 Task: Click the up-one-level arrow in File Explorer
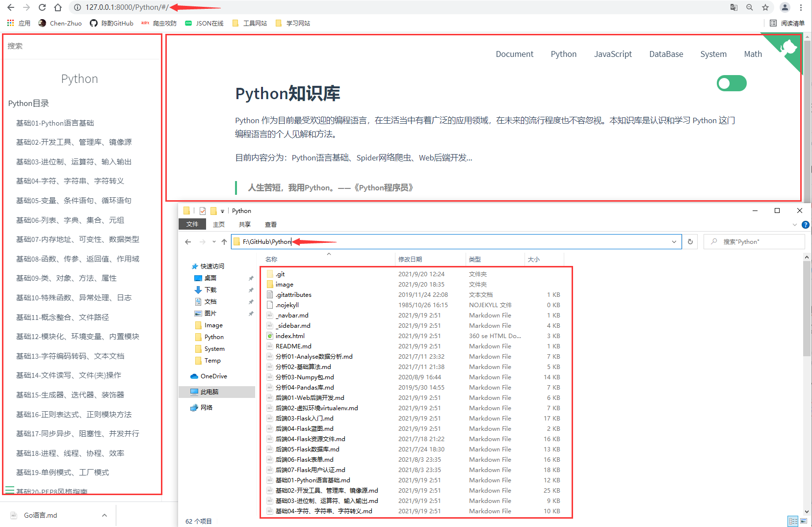pyautogui.click(x=224, y=241)
